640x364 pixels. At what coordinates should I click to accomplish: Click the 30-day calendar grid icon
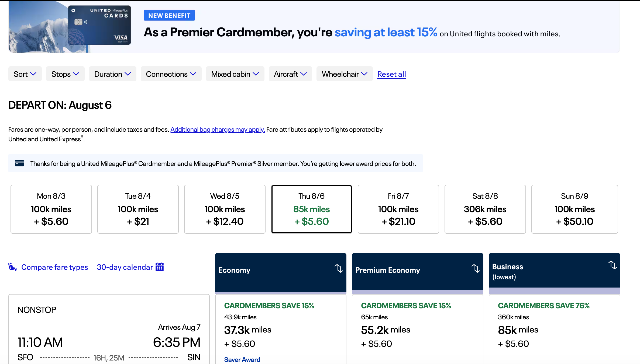(160, 267)
